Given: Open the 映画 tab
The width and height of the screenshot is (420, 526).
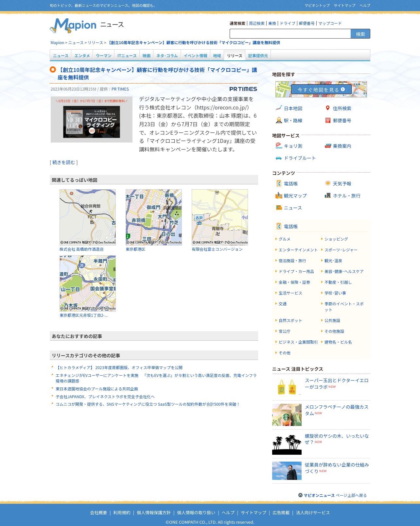Looking at the screenshot, I should point(147,56).
